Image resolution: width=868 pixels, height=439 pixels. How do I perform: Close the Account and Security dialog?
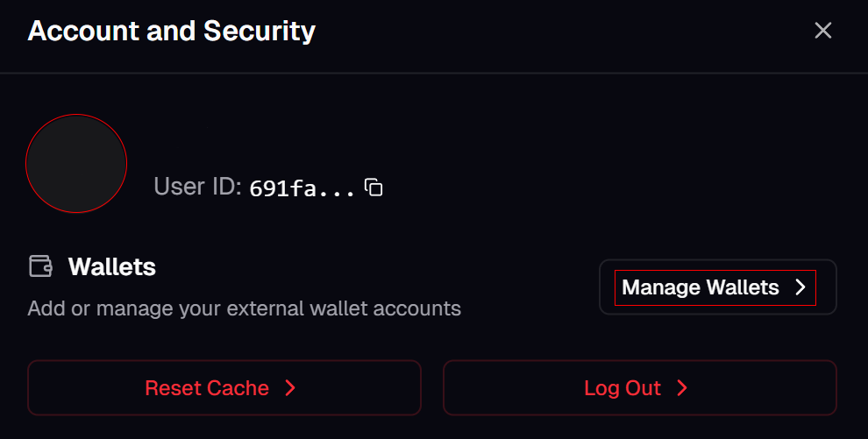822,31
